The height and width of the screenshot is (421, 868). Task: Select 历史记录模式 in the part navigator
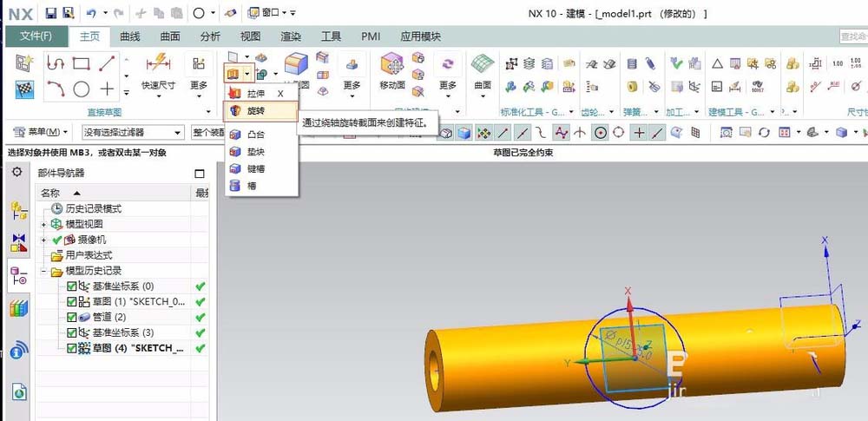click(x=94, y=209)
